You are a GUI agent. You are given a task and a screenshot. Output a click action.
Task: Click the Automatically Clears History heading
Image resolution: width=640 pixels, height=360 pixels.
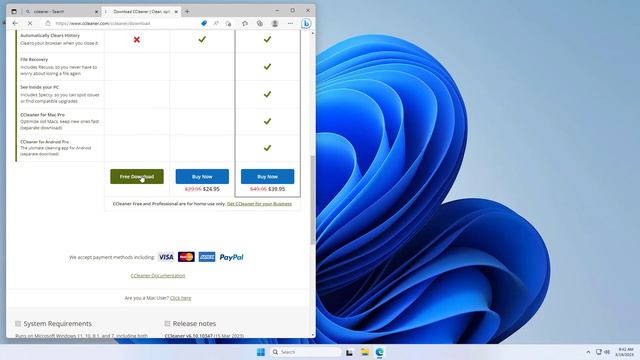pyautogui.click(x=50, y=36)
